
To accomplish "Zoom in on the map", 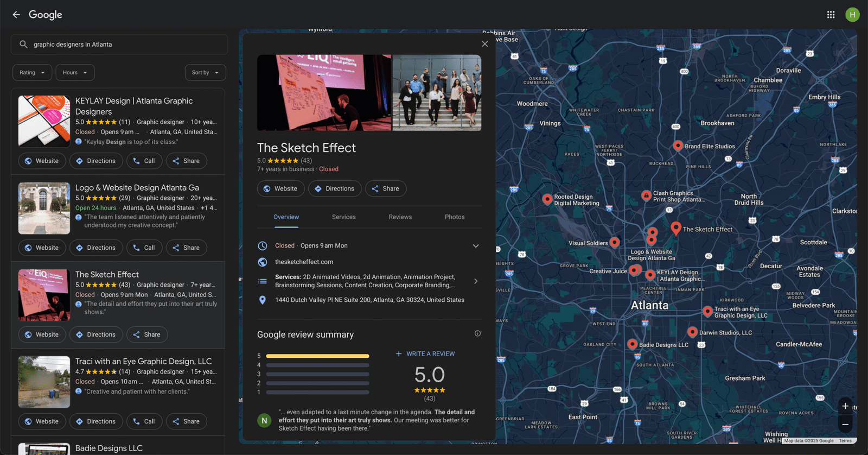I will click(845, 406).
